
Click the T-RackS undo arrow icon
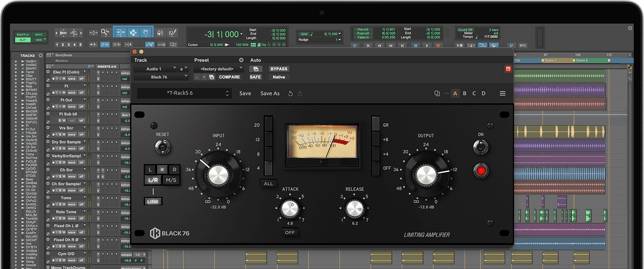pyautogui.click(x=291, y=94)
